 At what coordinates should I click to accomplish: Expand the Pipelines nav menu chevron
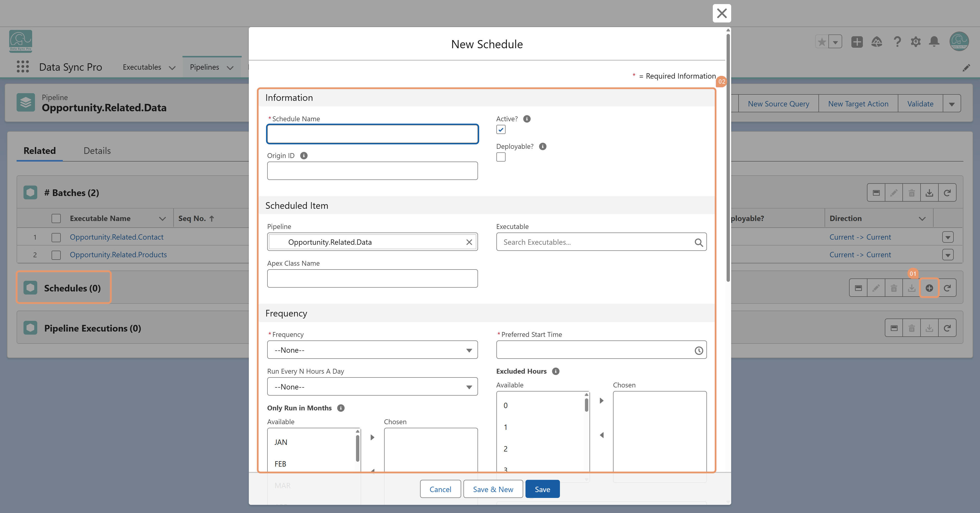[230, 68]
